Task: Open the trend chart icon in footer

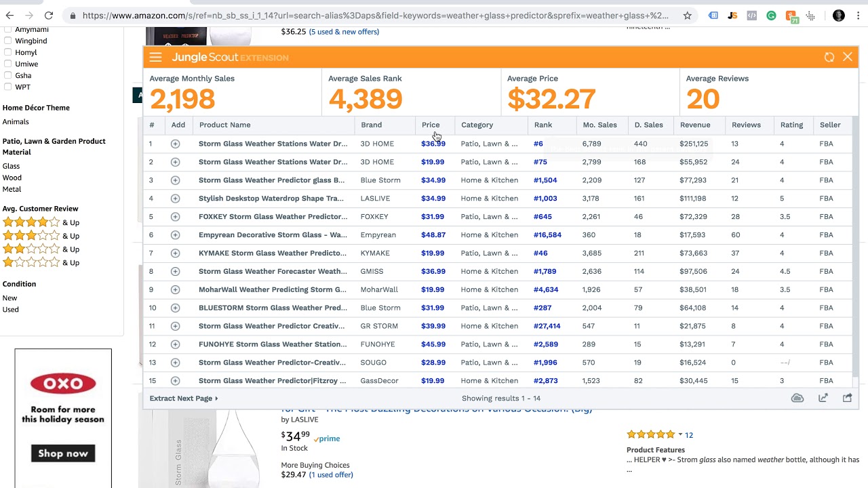Action: [x=823, y=398]
